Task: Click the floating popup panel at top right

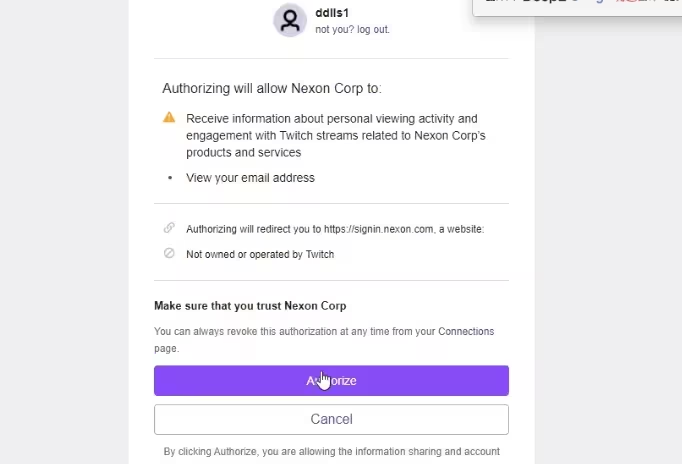Action: tap(577, 7)
